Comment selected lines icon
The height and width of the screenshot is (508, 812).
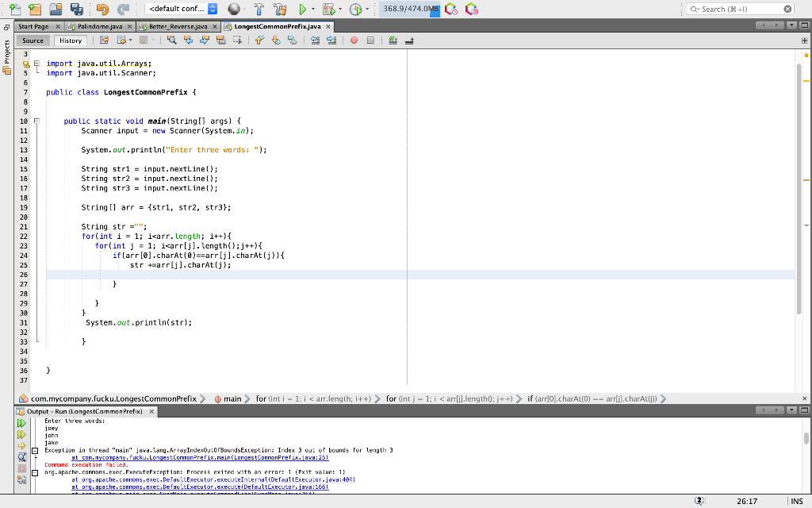(x=393, y=40)
